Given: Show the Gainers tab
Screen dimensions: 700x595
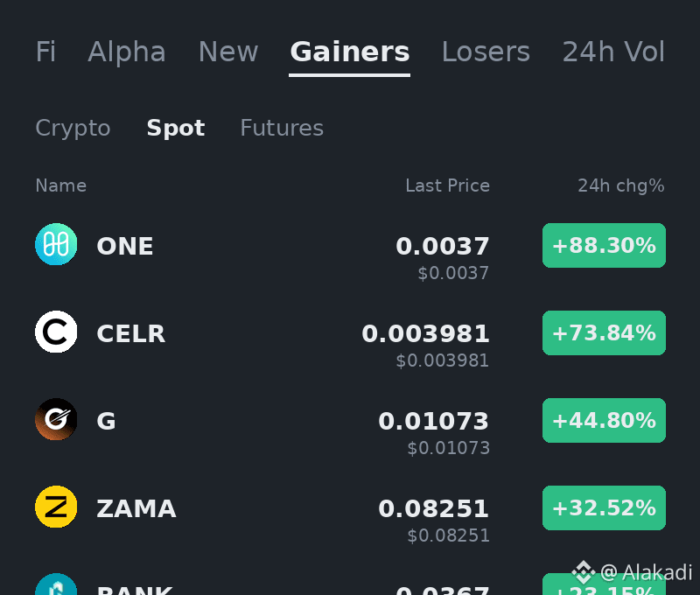Looking at the screenshot, I should click(x=349, y=52).
